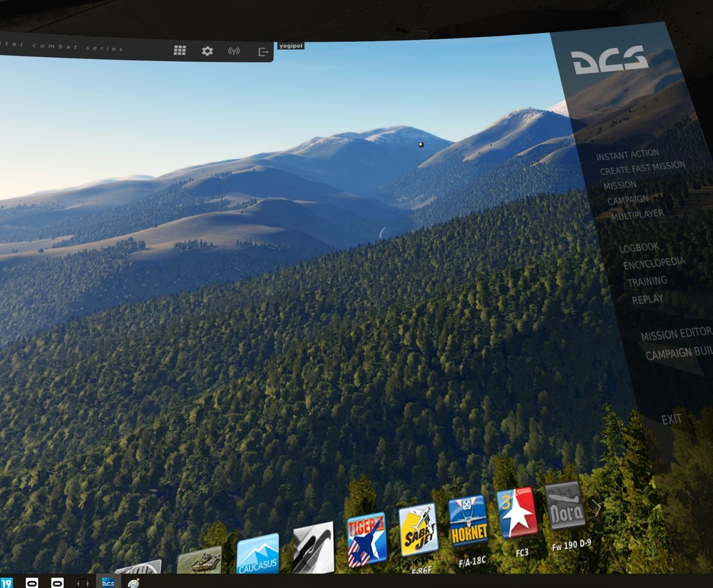Select the Tiger II module icon
The height and width of the screenshot is (588, 713).
click(366, 540)
